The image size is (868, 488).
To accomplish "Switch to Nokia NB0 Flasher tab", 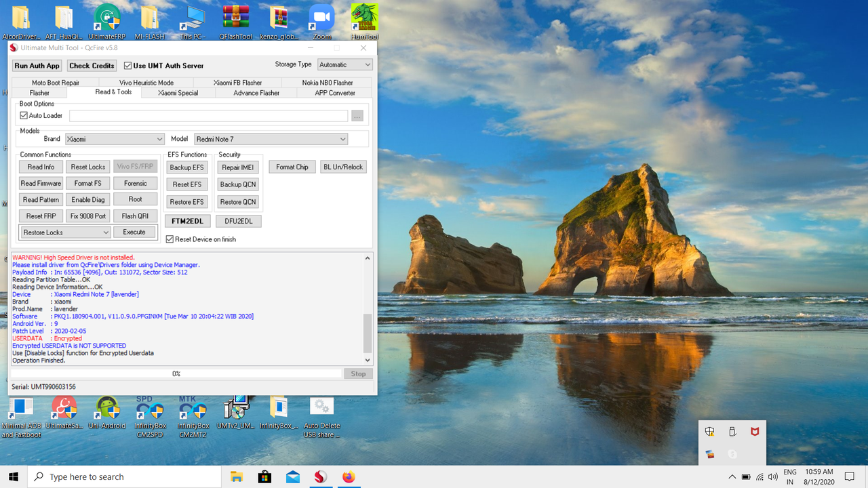I will [328, 83].
